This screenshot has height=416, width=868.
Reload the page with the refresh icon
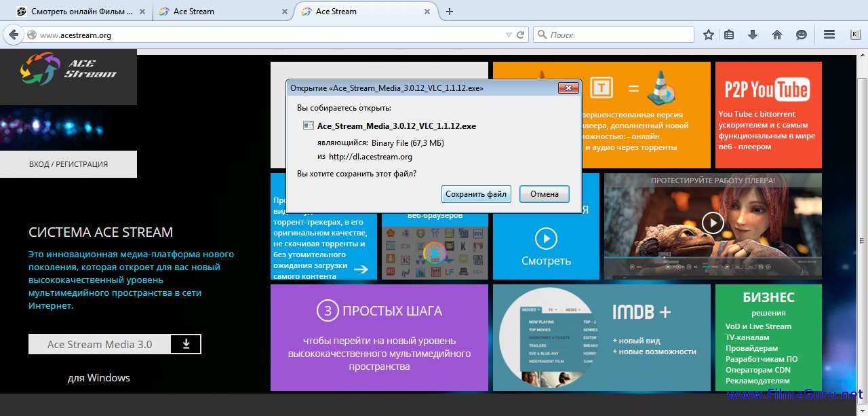(521, 35)
